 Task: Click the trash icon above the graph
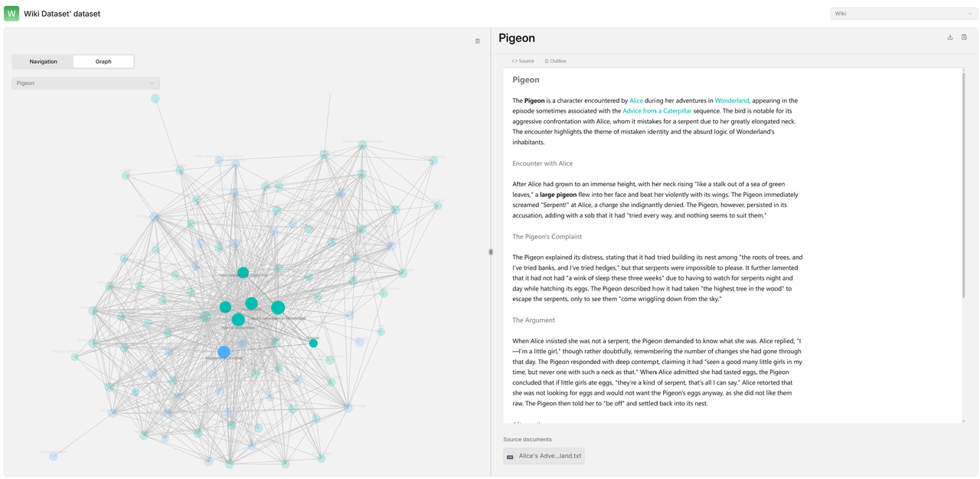point(478,41)
